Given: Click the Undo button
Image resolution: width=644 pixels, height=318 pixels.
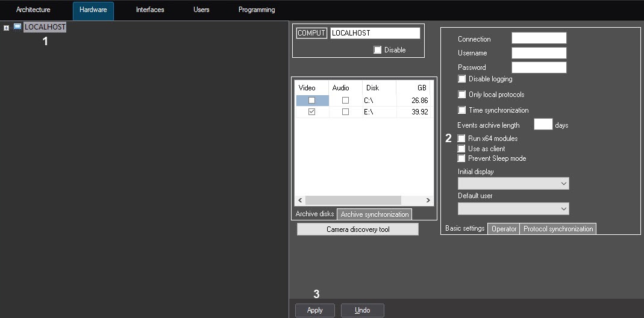Looking at the screenshot, I should click(362, 310).
